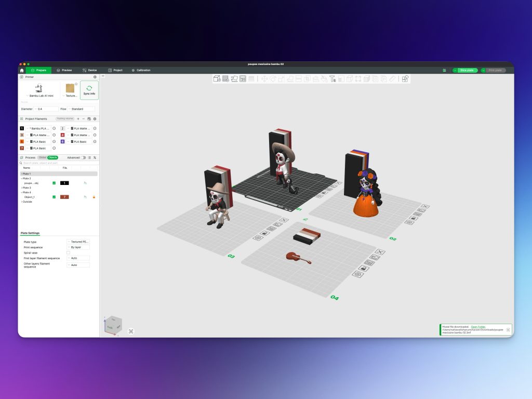Click the Add plate toolbar icon

coord(225,79)
